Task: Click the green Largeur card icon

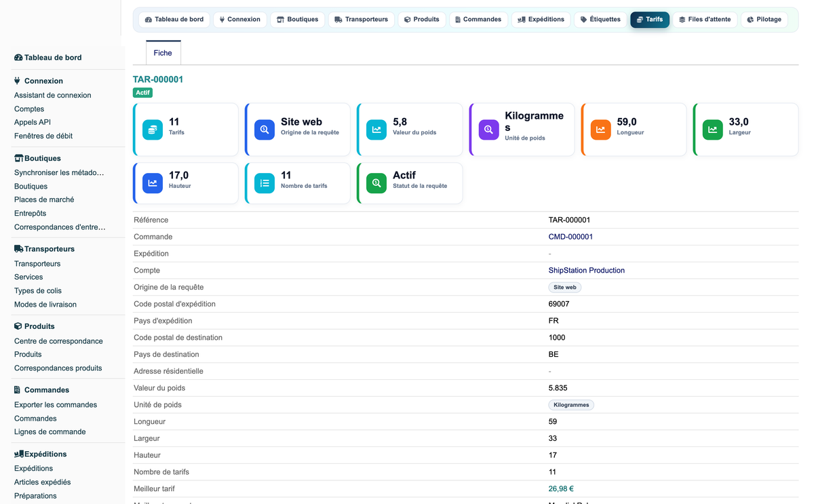Action: (713, 130)
